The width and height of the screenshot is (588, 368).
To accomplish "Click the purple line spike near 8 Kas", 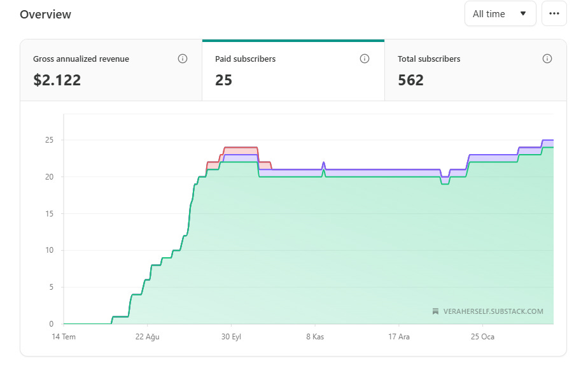I will click(x=324, y=165).
